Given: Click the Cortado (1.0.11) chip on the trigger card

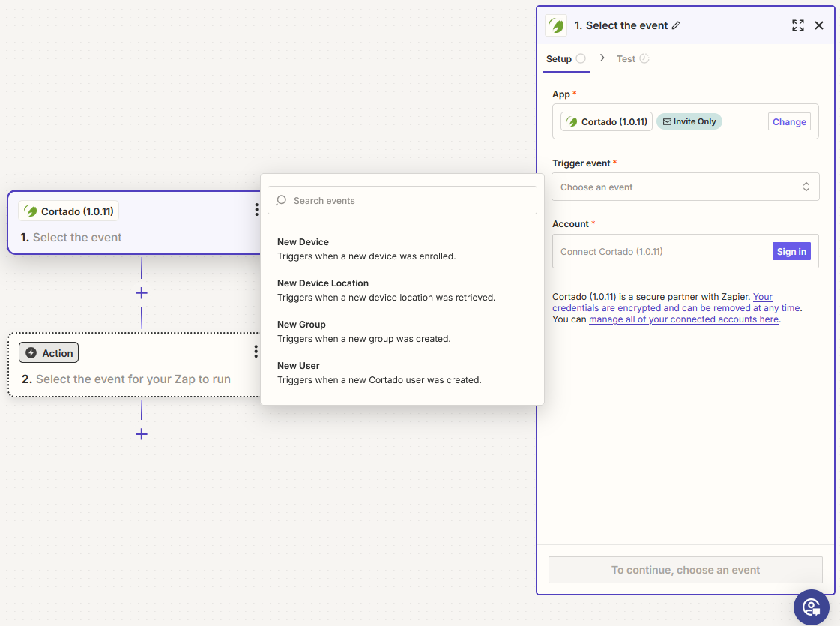Looking at the screenshot, I should [69, 211].
